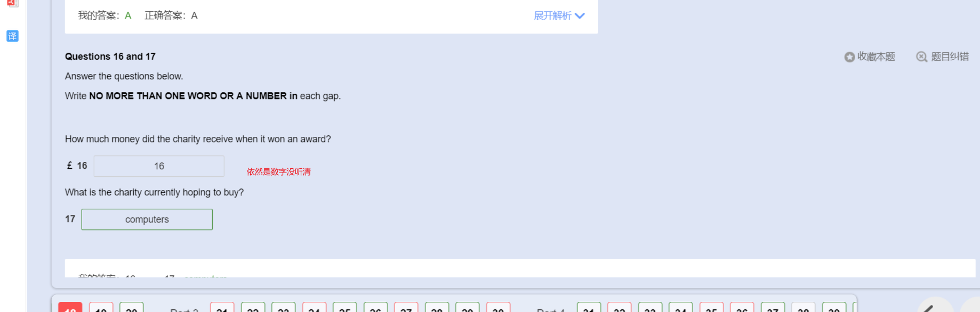Screen dimensions: 980x312
Task: Click the question 16 answer input box
Action: point(159,166)
